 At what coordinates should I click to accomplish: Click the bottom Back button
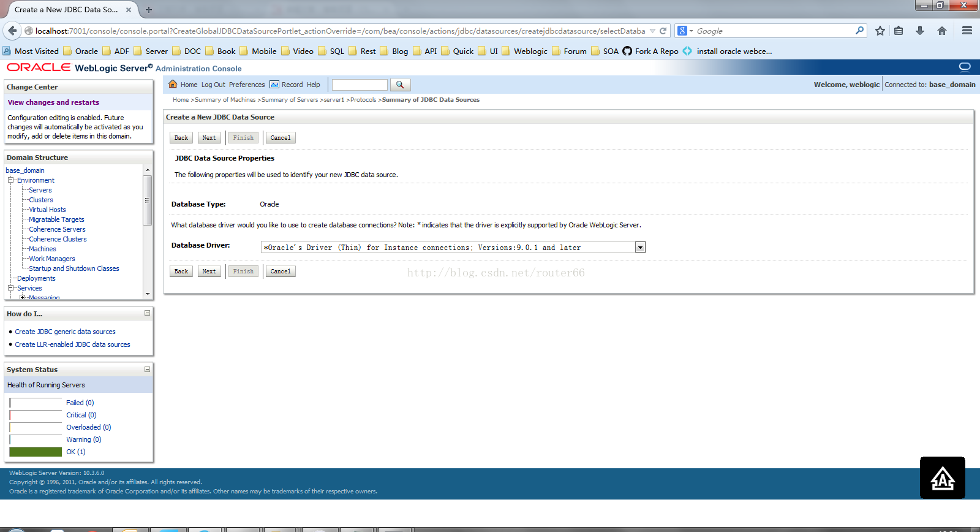pos(181,272)
